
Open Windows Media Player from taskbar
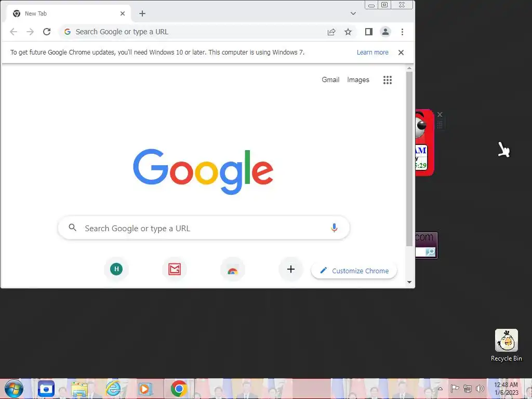coord(145,389)
